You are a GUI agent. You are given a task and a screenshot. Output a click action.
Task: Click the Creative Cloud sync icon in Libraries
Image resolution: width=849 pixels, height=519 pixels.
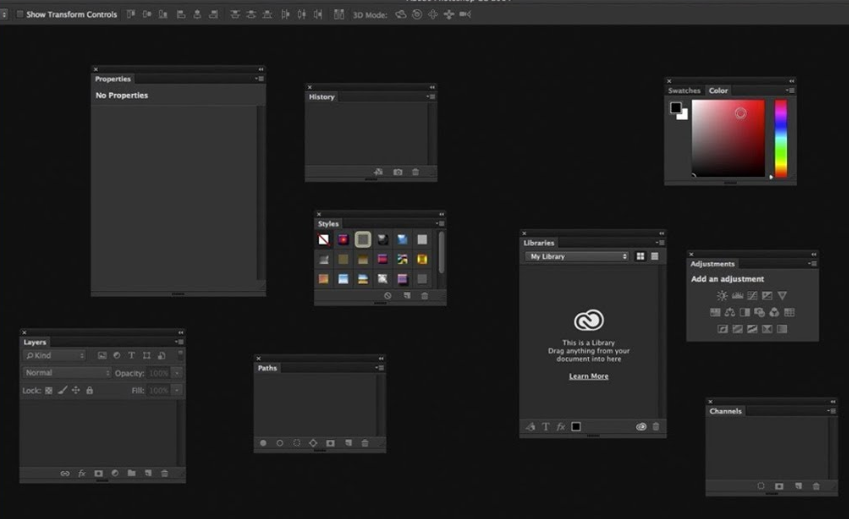(641, 426)
